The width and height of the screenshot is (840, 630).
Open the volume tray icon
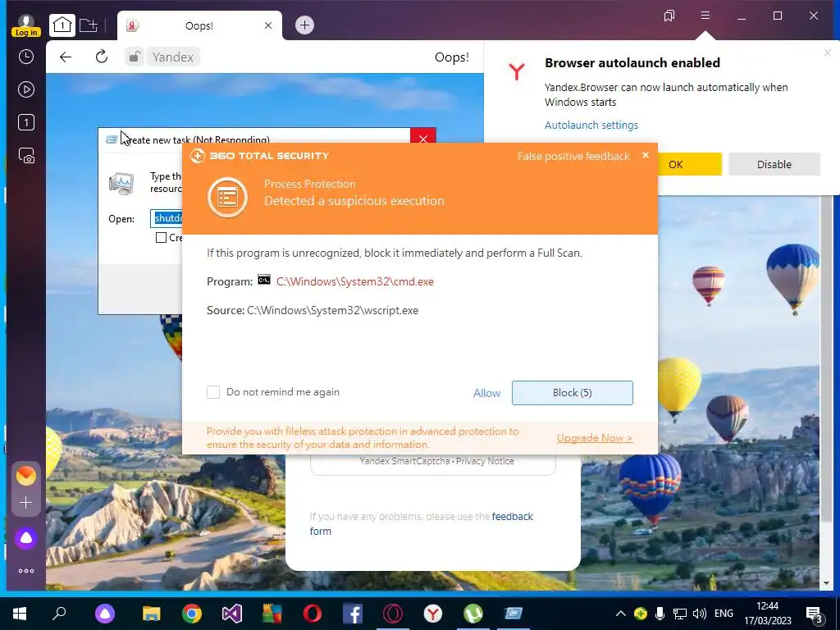click(x=699, y=614)
